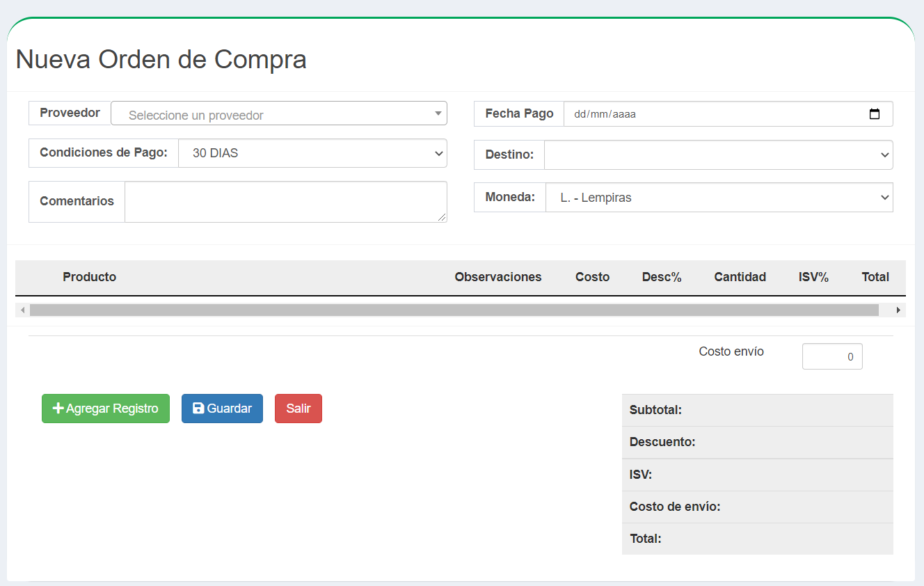Click inside the Comentarios text area

coord(285,201)
